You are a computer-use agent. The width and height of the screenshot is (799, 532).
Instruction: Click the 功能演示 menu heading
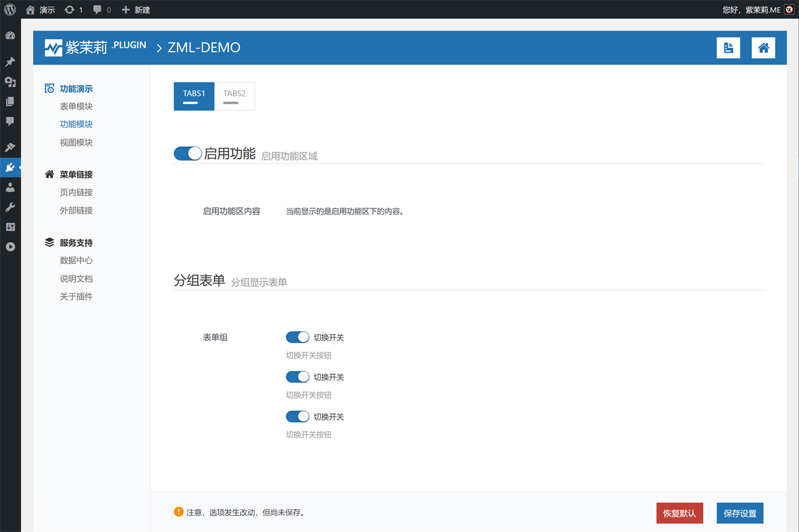[x=76, y=89]
